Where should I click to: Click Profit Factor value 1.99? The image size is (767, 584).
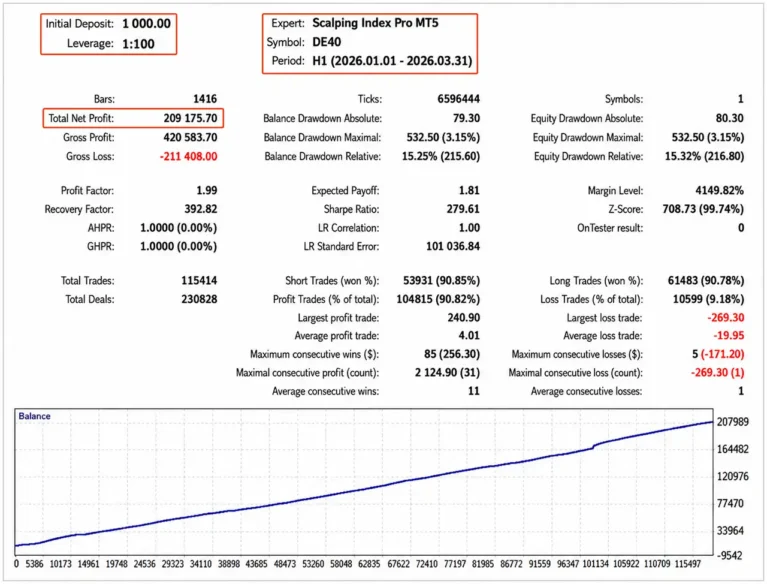click(x=207, y=190)
